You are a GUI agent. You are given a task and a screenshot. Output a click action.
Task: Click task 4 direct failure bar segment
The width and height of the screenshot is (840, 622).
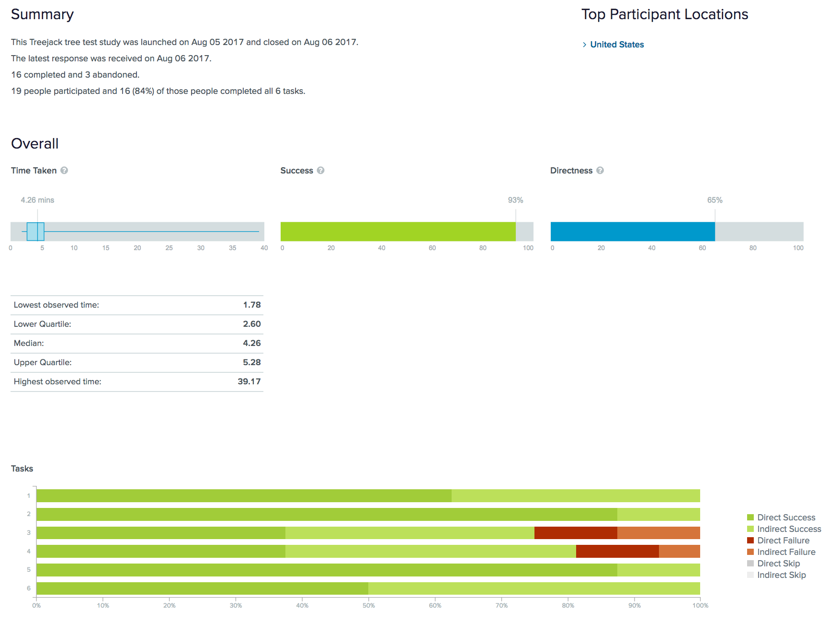point(617,551)
